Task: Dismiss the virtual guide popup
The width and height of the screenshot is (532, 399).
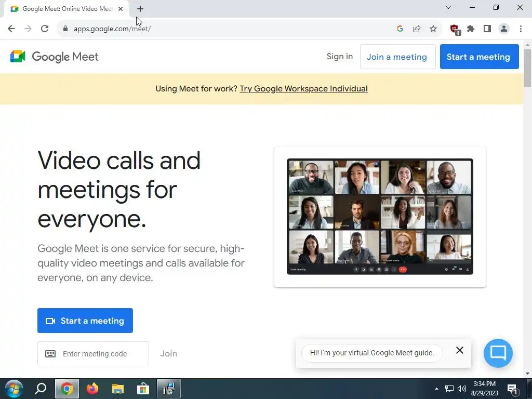Action: tap(460, 350)
